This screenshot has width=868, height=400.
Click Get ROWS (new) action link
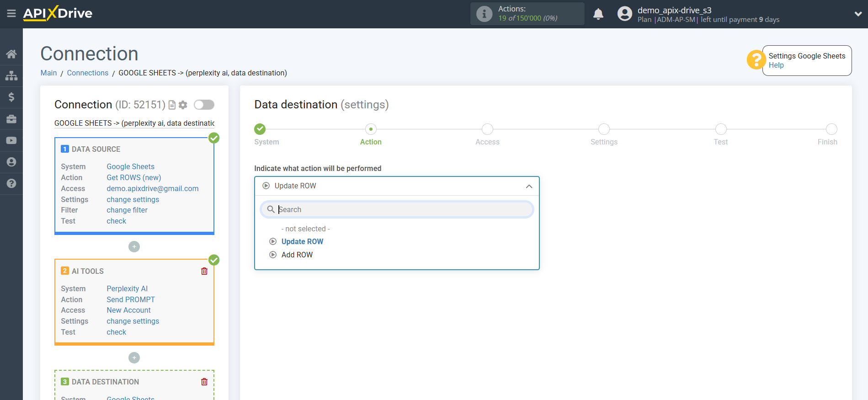tap(133, 178)
